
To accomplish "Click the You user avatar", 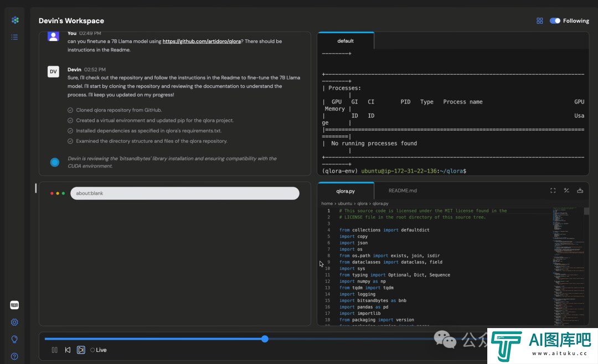I will coord(53,36).
